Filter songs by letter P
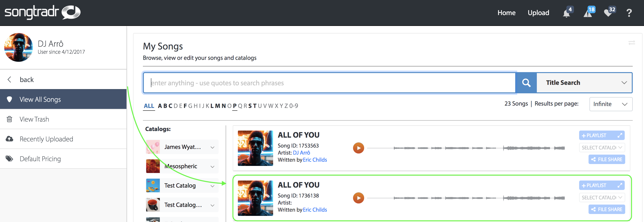644x222 pixels. [x=234, y=106]
